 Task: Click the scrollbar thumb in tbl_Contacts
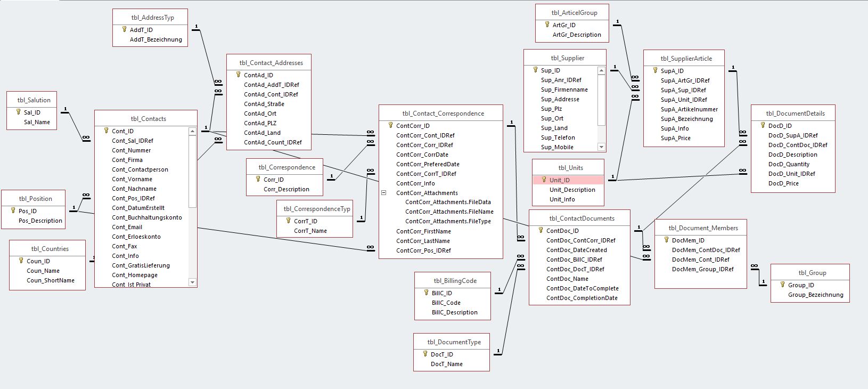coord(193,171)
